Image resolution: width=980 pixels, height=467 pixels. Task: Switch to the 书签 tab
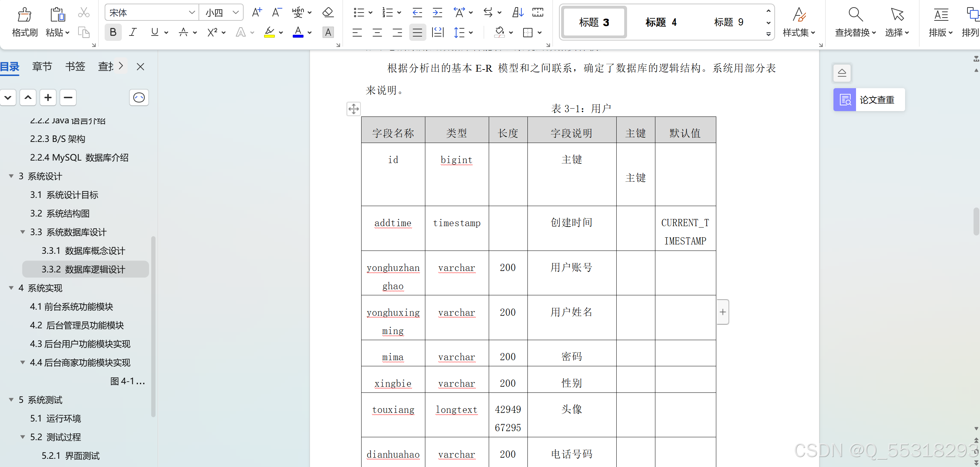(75, 67)
